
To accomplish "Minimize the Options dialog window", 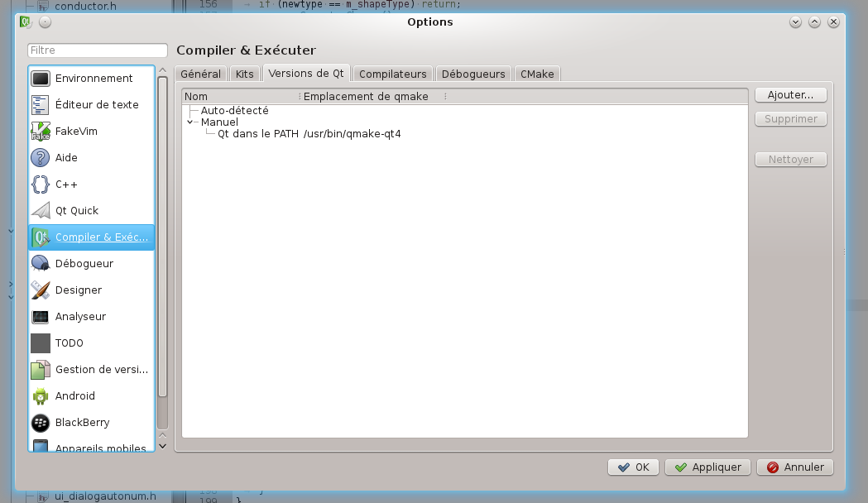I will point(795,22).
